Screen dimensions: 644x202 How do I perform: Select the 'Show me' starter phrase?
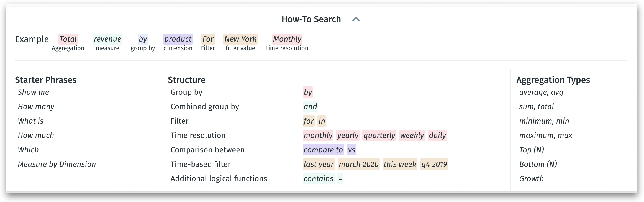click(x=33, y=92)
